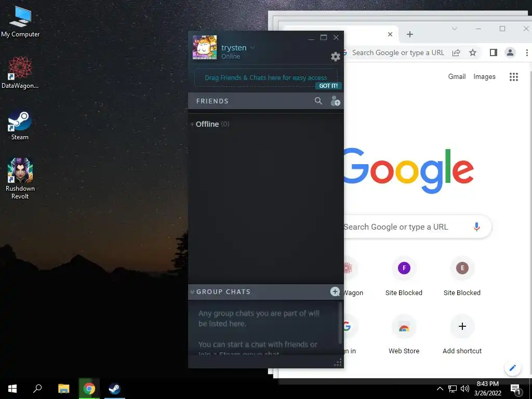This screenshot has height=399, width=532.
Task: Click the Online status text under trysten
Action: pyautogui.click(x=231, y=56)
